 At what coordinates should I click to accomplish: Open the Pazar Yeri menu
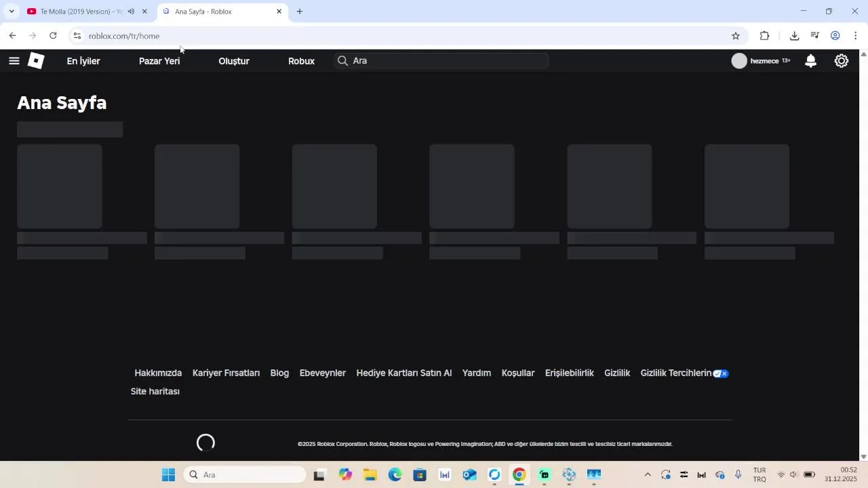[x=159, y=61]
